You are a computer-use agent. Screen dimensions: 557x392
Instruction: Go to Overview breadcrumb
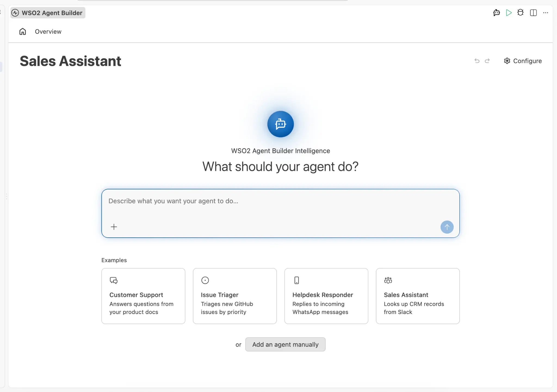point(48,32)
